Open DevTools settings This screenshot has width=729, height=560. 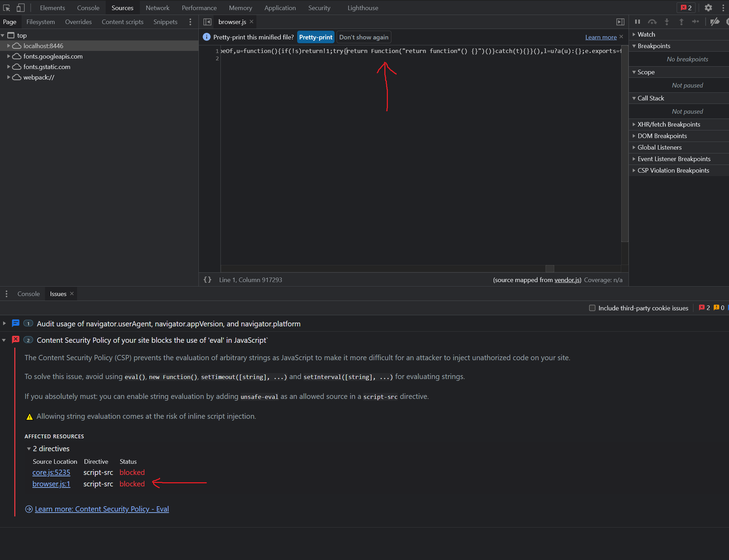[708, 8]
